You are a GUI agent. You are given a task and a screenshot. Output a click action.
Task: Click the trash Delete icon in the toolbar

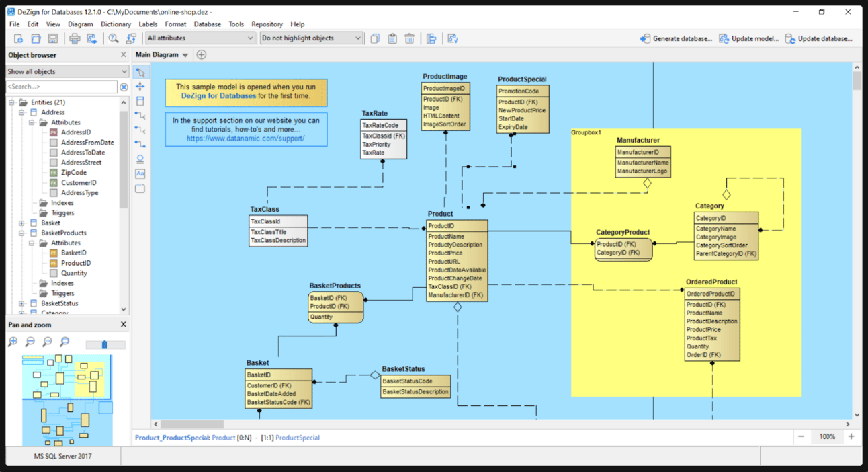tap(409, 39)
